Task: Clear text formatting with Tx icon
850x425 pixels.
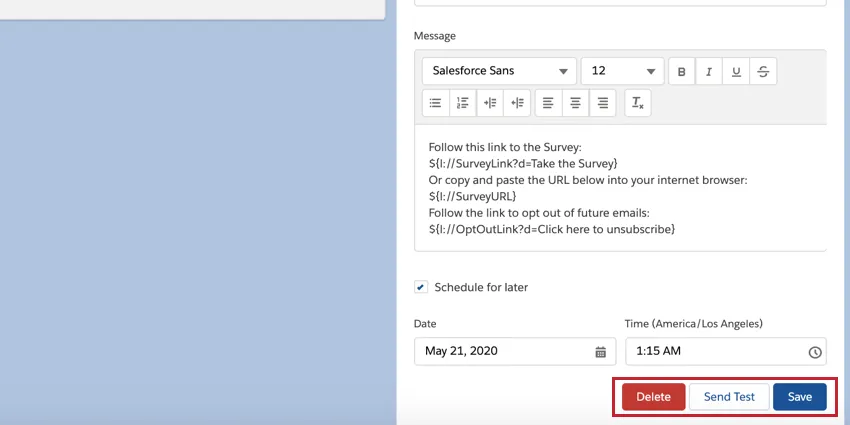Action: point(638,102)
